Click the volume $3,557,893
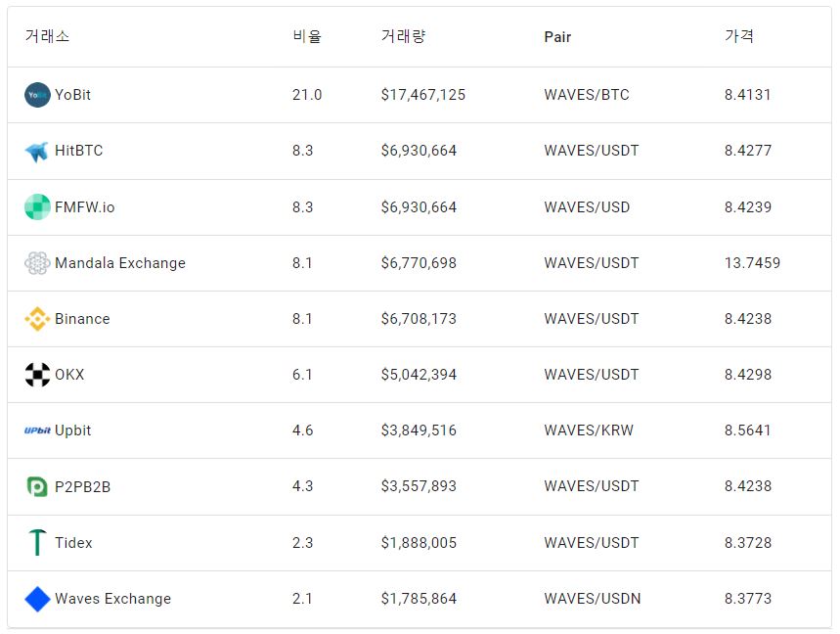 point(419,486)
